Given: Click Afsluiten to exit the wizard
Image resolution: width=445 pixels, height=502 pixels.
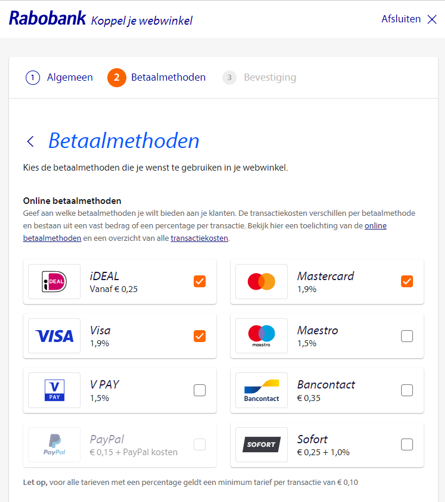Looking at the screenshot, I should (409, 19).
